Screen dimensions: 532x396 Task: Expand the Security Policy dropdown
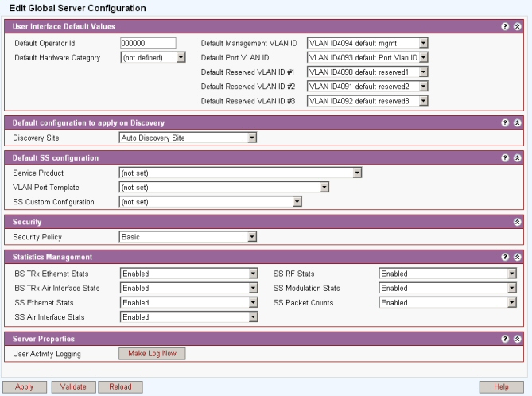tap(188, 236)
